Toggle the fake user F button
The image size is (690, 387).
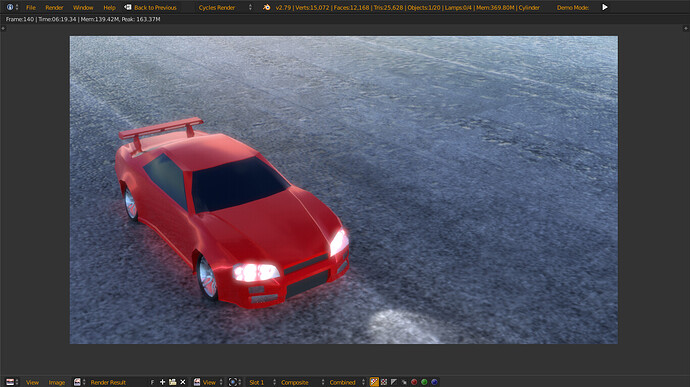click(x=152, y=382)
